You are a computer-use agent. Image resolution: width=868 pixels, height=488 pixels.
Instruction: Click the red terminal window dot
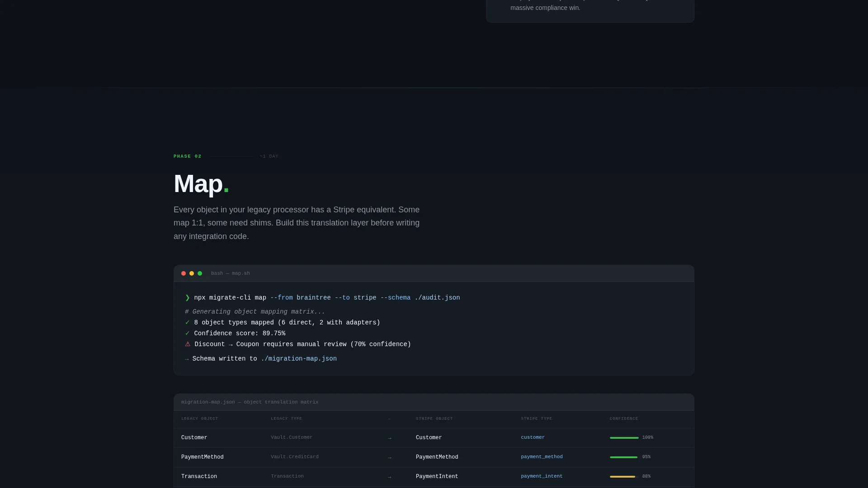pos(184,273)
